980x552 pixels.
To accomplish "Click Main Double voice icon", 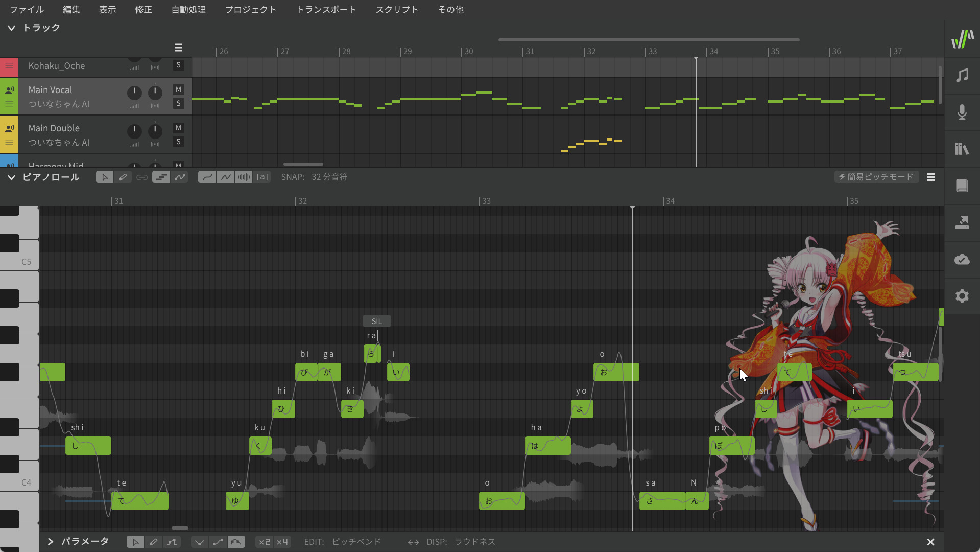I will [9, 129].
